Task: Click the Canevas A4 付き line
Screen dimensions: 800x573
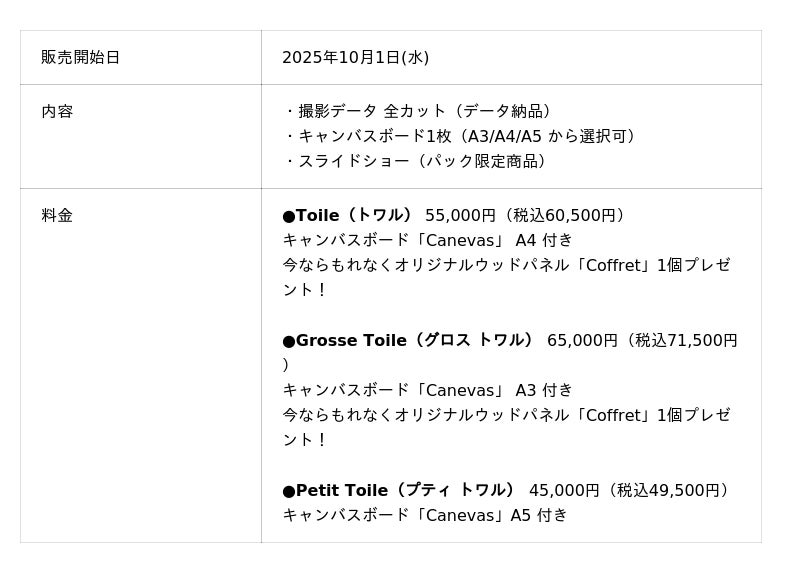Action: coord(427,240)
